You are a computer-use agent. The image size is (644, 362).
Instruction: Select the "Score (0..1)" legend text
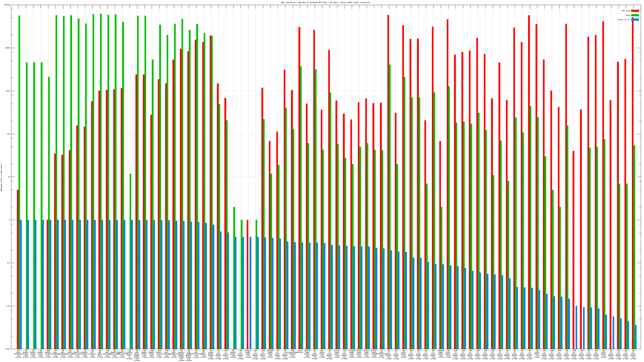coord(624,20)
